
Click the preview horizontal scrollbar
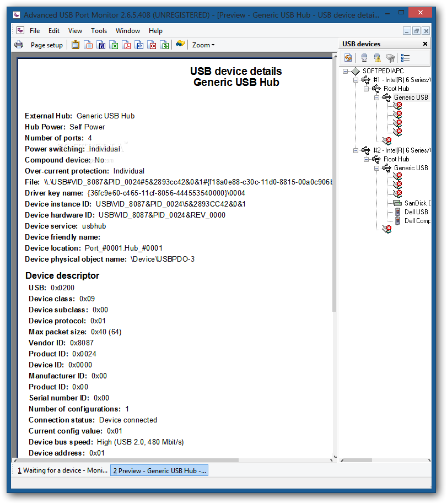(128, 460)
